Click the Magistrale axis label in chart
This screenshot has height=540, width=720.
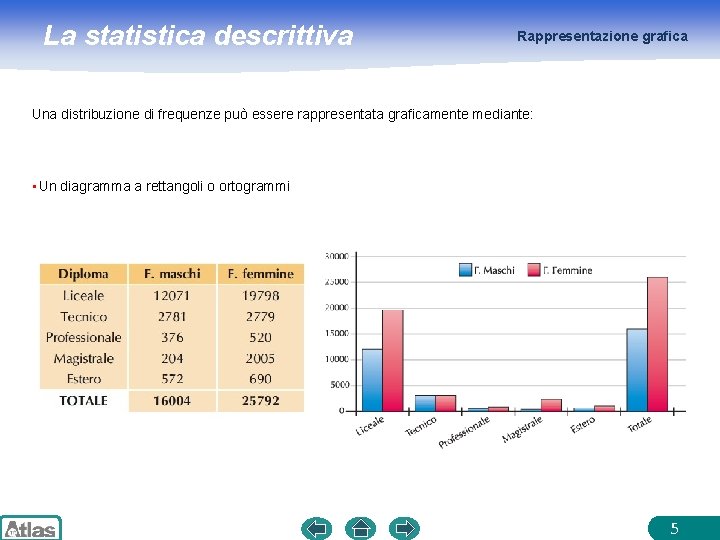point(522,429)
